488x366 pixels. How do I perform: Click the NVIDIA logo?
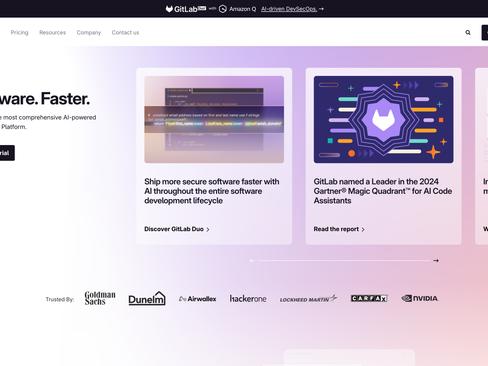click(x=420, y=298)
